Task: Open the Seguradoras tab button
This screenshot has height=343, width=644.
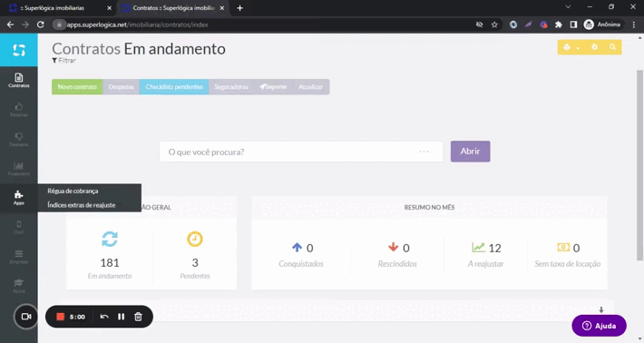Action: (x=231, y=87)
